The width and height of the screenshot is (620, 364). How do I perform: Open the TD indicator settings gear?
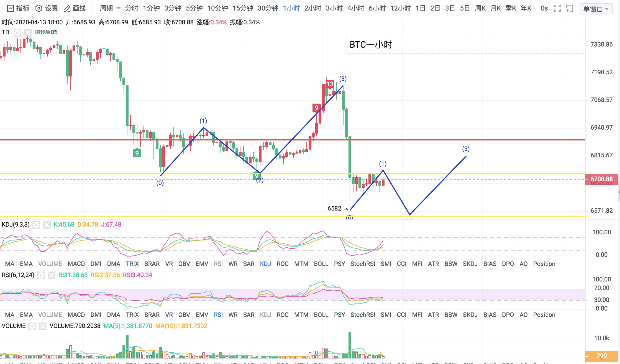pyautogui.click(x=18, y=32)
